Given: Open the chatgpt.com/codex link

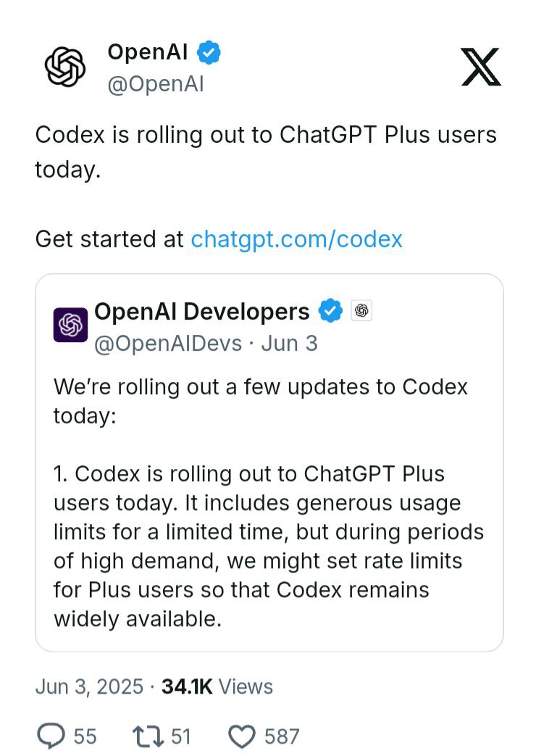Looking at the screenshot, I should [x=296, y=238].
